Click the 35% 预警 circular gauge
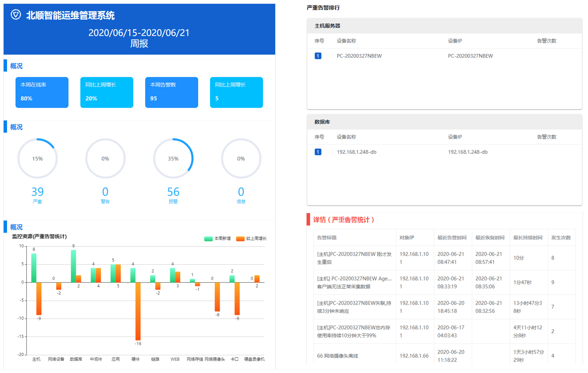The height and width of the screenshot is (373, 588). [173, 158]
